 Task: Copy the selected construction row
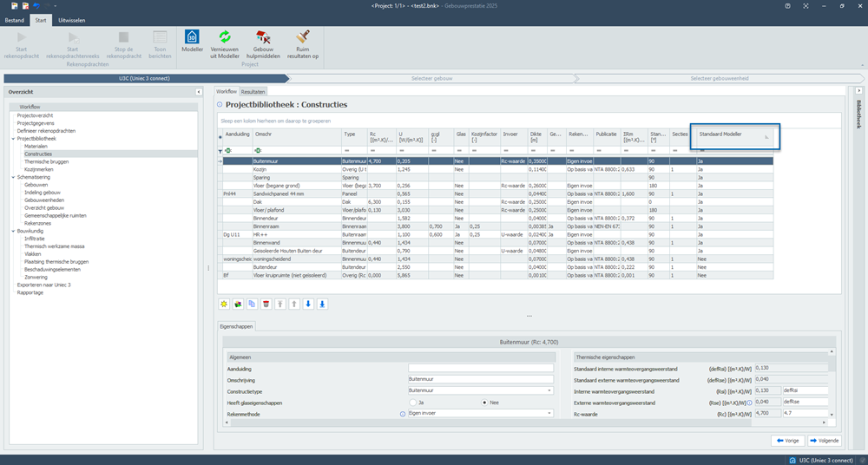click(252, 304)
